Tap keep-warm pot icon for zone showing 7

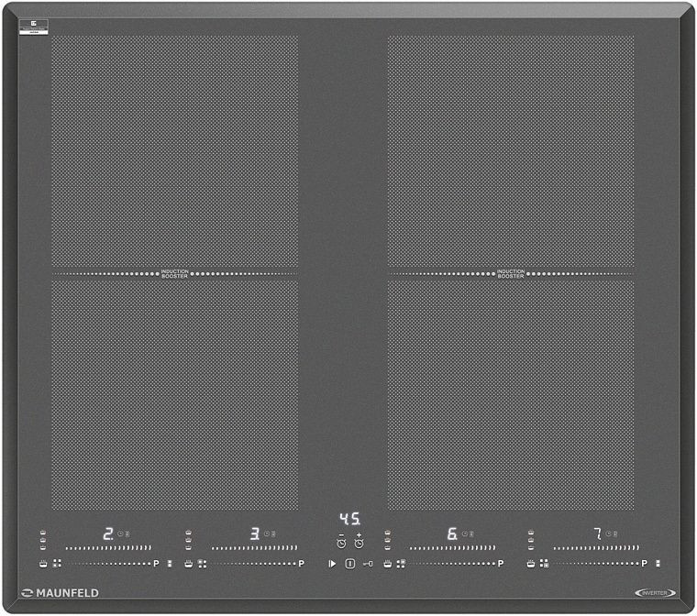(x=531, y=564)
